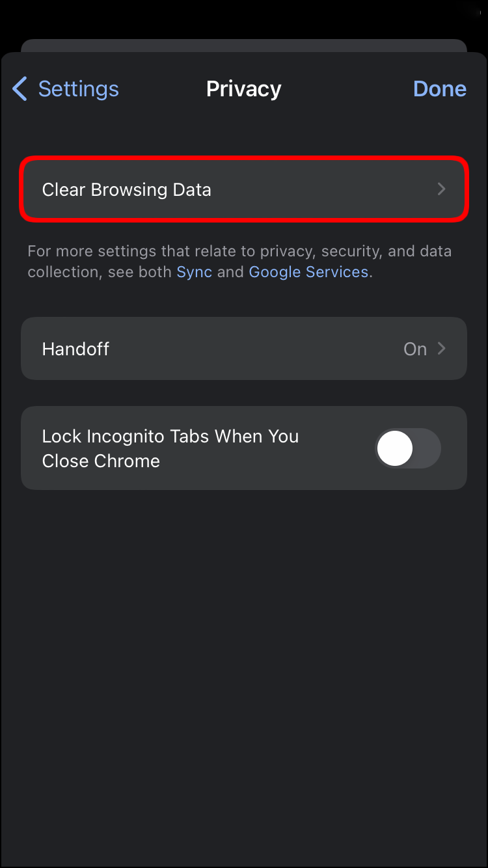Open the Sync link
The height and width of the screenshot is (868, 488).
point(195,272)
